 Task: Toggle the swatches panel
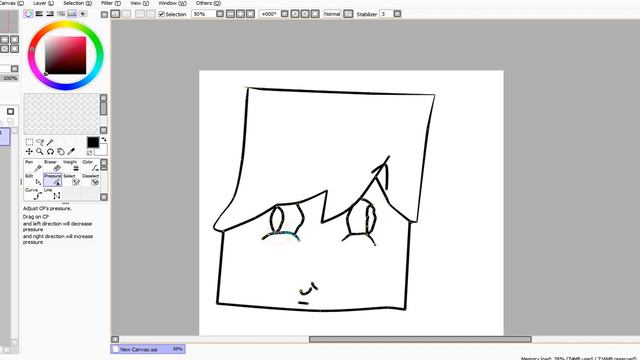pos(72,14)
